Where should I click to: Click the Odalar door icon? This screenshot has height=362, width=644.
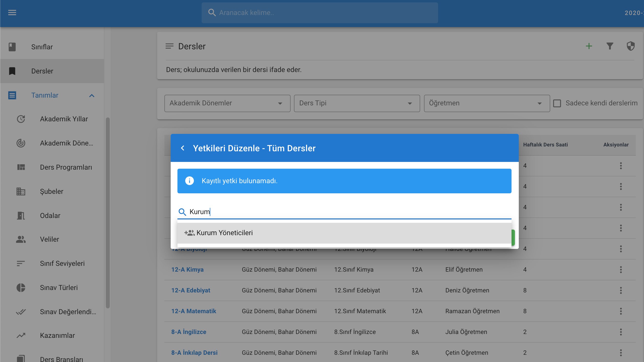click(21, 215)
